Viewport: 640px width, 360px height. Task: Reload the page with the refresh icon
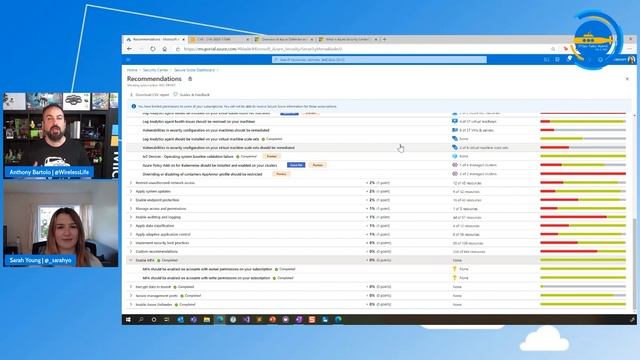pyautogui.click(x=153, y=49)
